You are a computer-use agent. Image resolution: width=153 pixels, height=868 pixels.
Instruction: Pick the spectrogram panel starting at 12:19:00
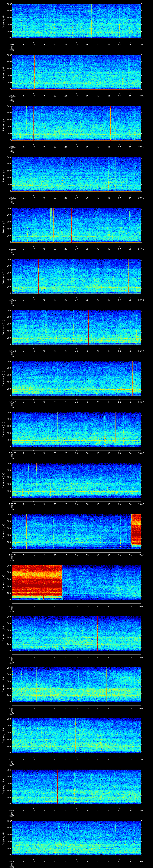(x=76, y=174)
